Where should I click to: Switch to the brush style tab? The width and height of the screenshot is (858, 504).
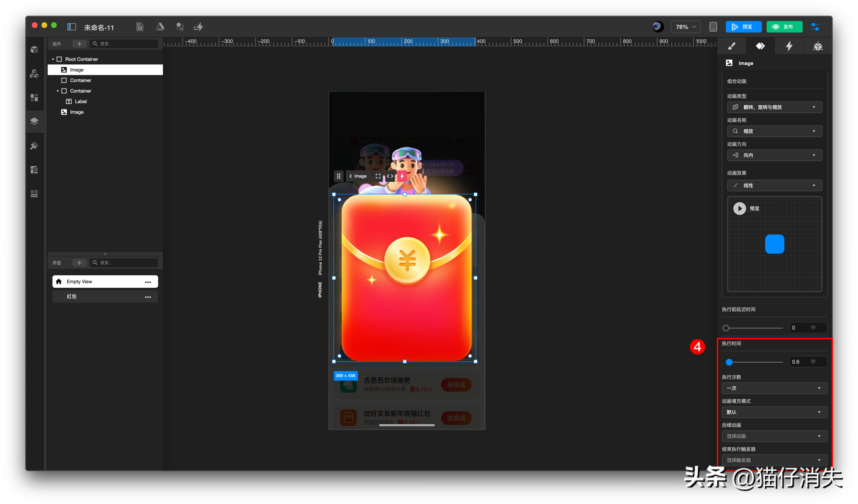tap(732, 46)
